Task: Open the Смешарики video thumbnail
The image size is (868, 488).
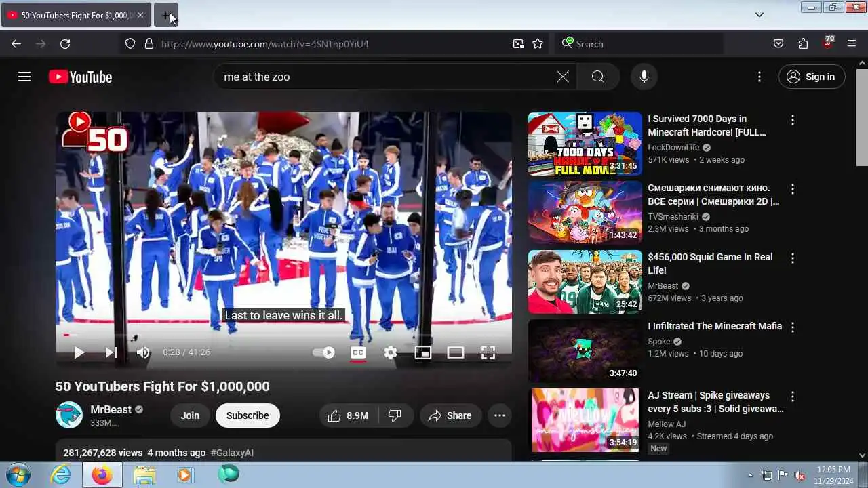Action: (x=585, y=213)
